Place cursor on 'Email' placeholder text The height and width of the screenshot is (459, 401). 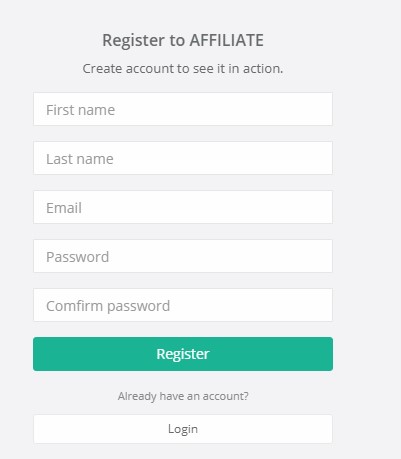coord(64,208)
